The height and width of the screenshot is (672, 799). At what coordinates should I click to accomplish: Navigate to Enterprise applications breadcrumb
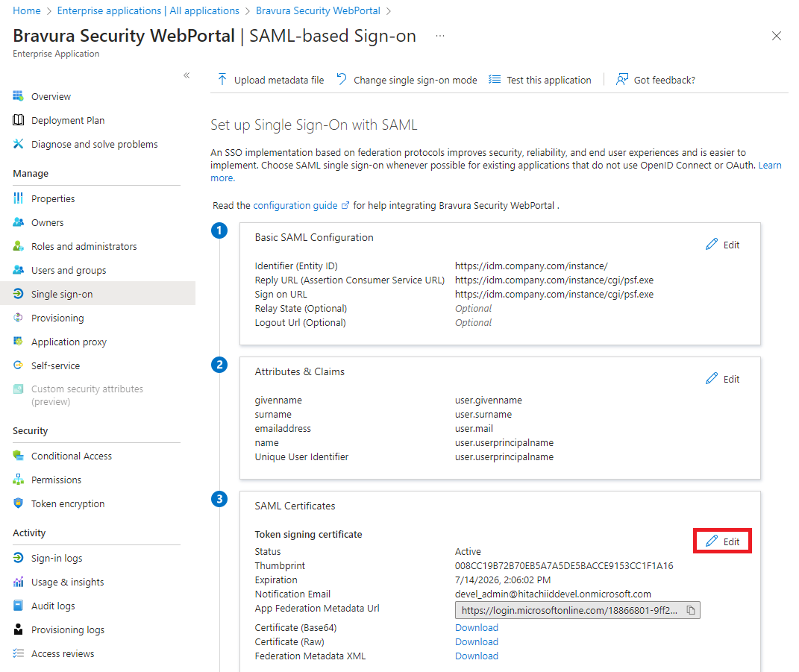tap(147, 10)
